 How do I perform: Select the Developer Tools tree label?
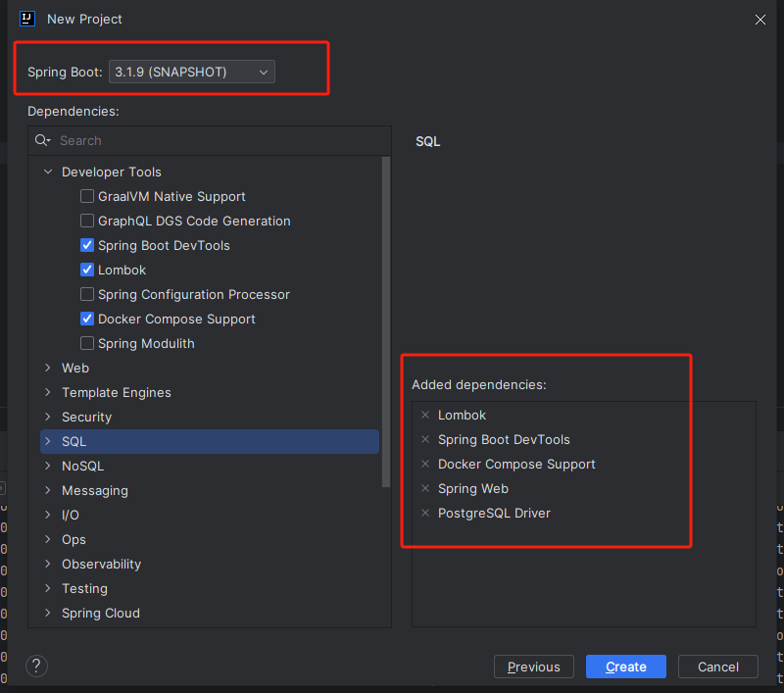(112, 172)
